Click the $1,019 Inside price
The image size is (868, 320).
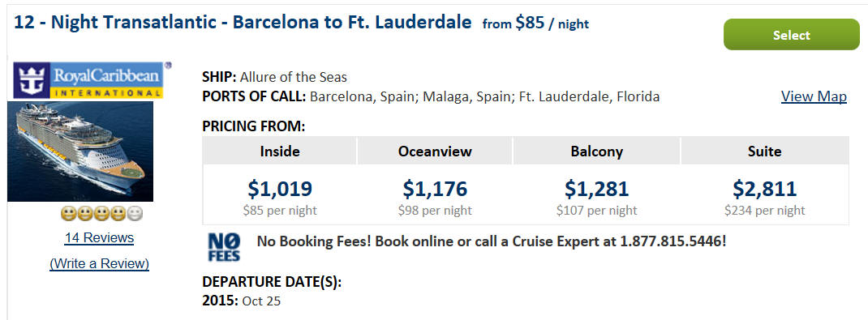(280, 189)
